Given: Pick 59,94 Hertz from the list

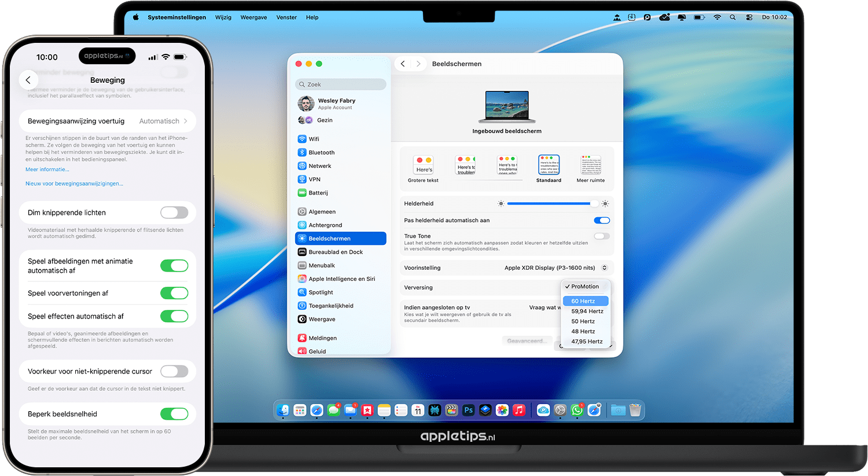Looking at the screenshot, I should [585, 311].
